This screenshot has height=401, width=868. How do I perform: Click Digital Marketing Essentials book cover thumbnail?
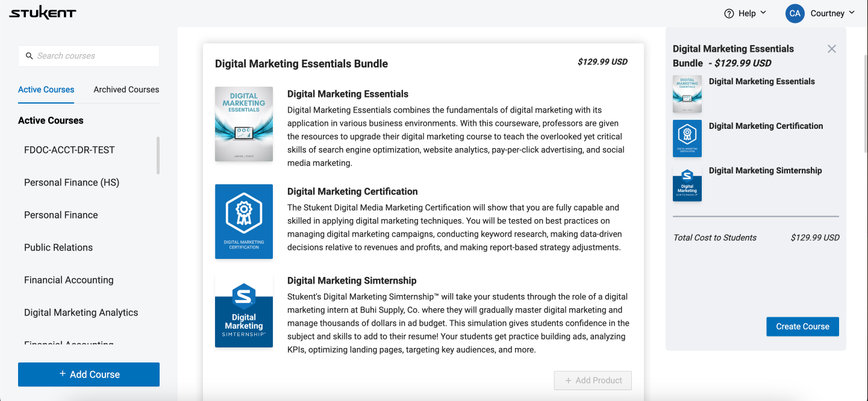click(x=244, y=124)
